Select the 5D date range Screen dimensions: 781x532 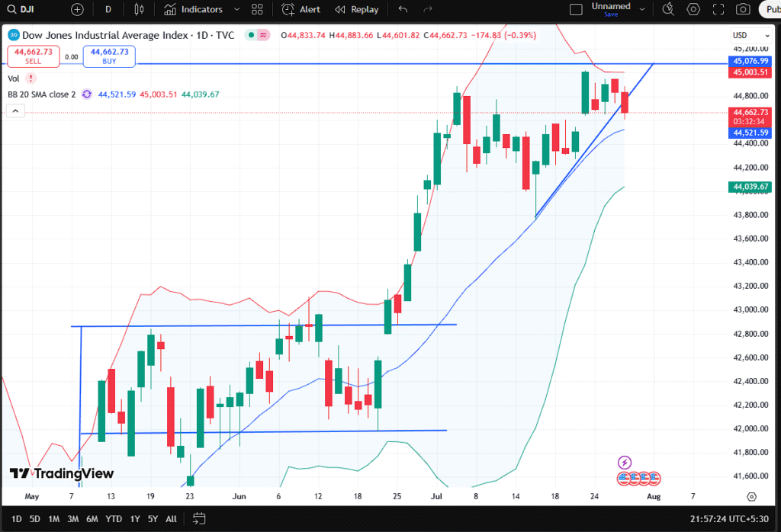[x=34, y=519]
